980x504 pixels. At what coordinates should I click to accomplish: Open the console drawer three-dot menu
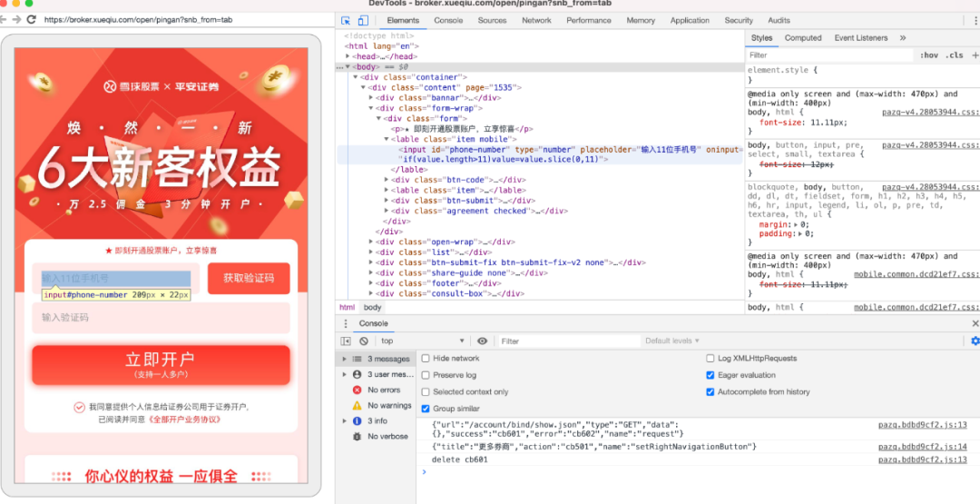(346, 323)
